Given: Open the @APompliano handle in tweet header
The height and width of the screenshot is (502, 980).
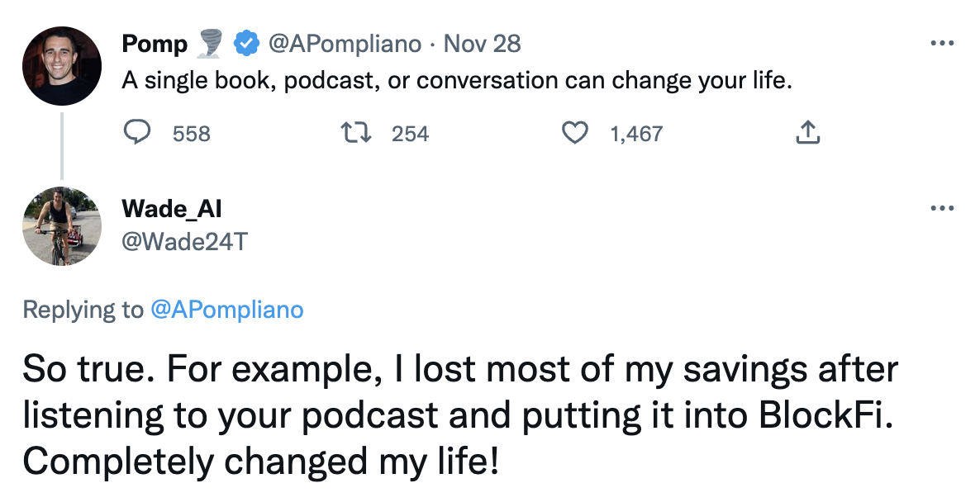Looking at the screenshot, I should pyautogui.click(x=345, y=44).
